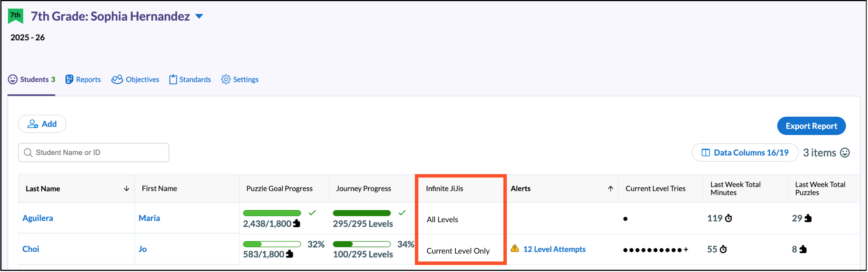Open student Aguilera's last name link
Viewport: 868px width, 272px height.
pyautogui.click(x=38, y=218)
